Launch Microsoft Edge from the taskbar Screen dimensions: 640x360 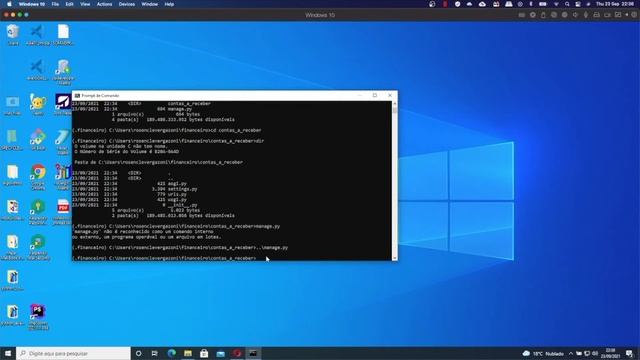tap(171, 353)
